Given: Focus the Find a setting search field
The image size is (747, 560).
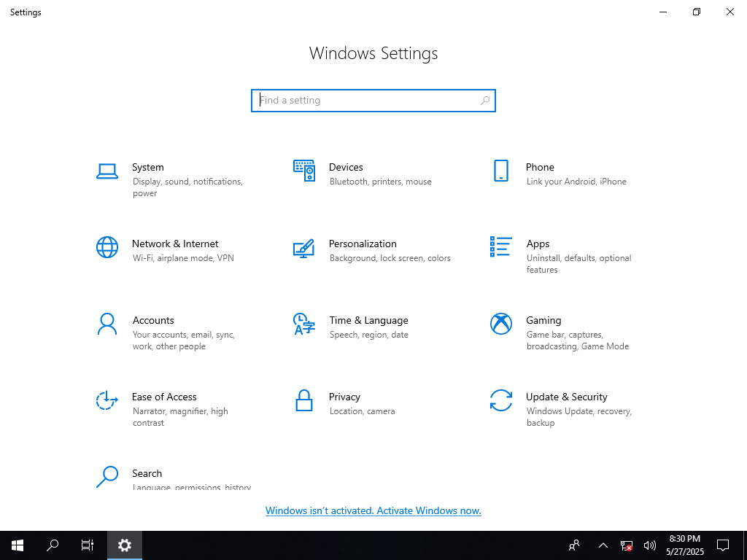Looking at the screenshot, I should [x=373, y=101].
